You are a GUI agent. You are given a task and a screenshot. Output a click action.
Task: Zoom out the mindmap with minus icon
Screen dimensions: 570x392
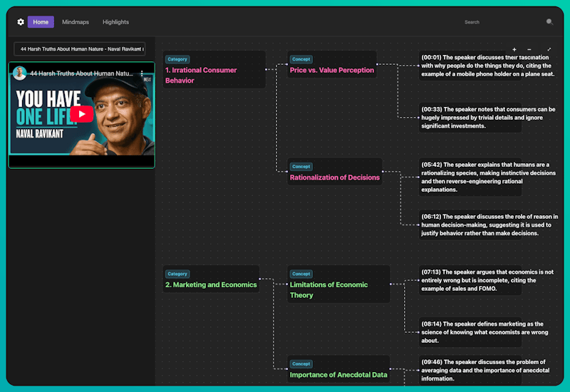point(529,50)
